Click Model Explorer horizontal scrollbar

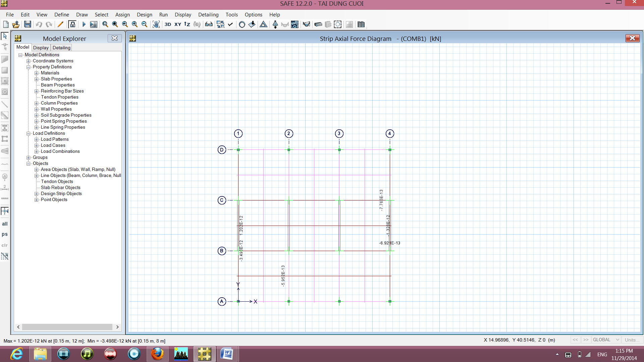click(67, 327)
